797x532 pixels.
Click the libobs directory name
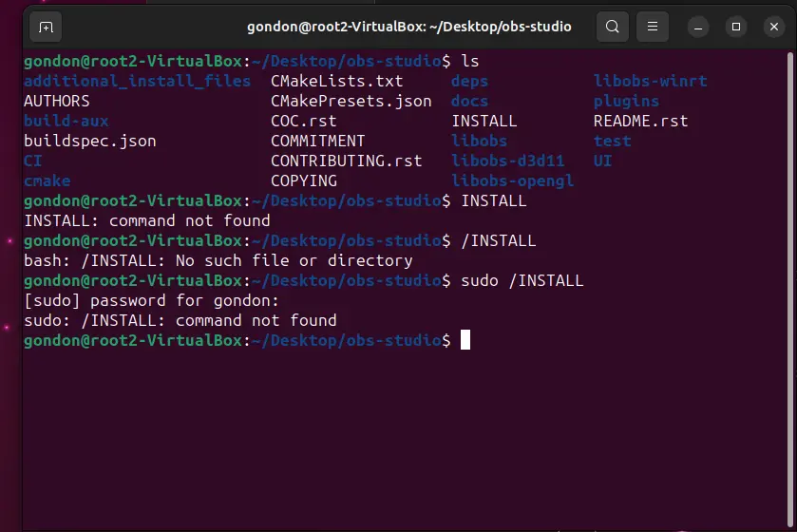tap(480, 141)
